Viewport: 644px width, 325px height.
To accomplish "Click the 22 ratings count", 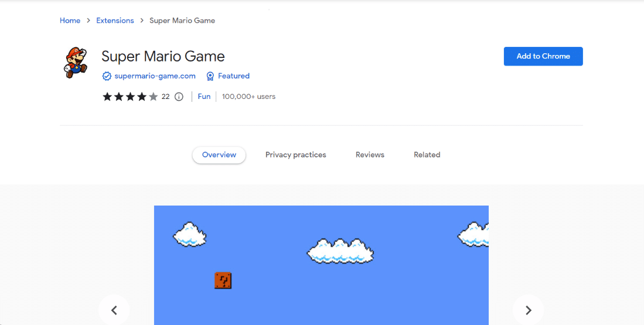I will tap(165, 97).
